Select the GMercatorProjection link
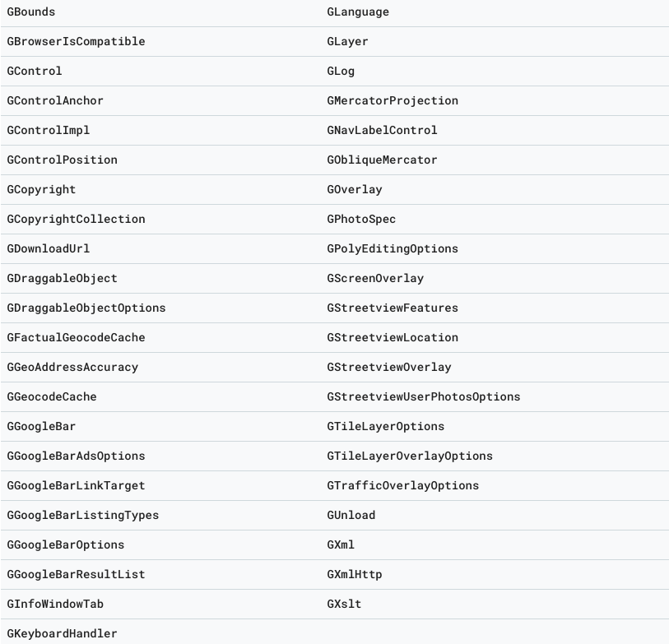Screen dimensions: 669x644 tap(393, 101)
